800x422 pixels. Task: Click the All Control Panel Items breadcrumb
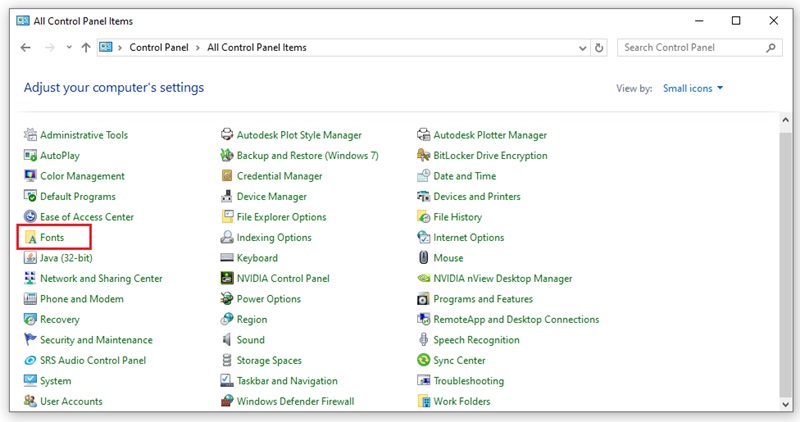point(257,47)
